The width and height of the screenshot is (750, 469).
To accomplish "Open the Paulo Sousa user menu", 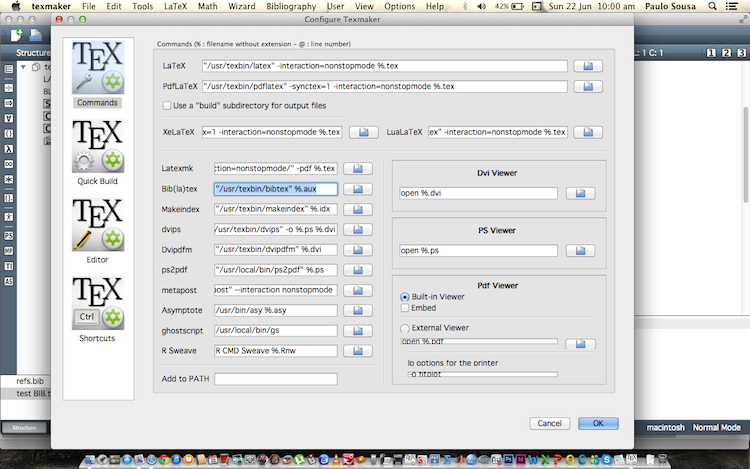I will click(x=670, y=6).
